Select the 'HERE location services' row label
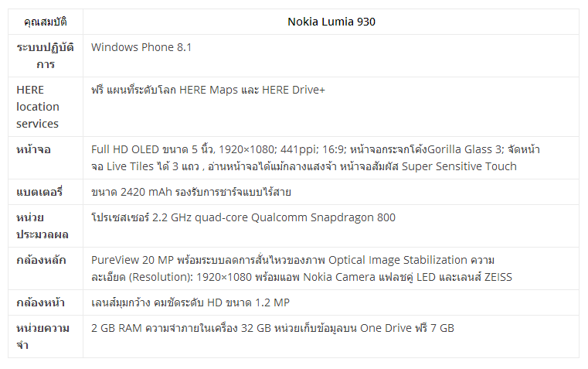The height and width of the screenshot is (369, 588). tap(38, 107)
